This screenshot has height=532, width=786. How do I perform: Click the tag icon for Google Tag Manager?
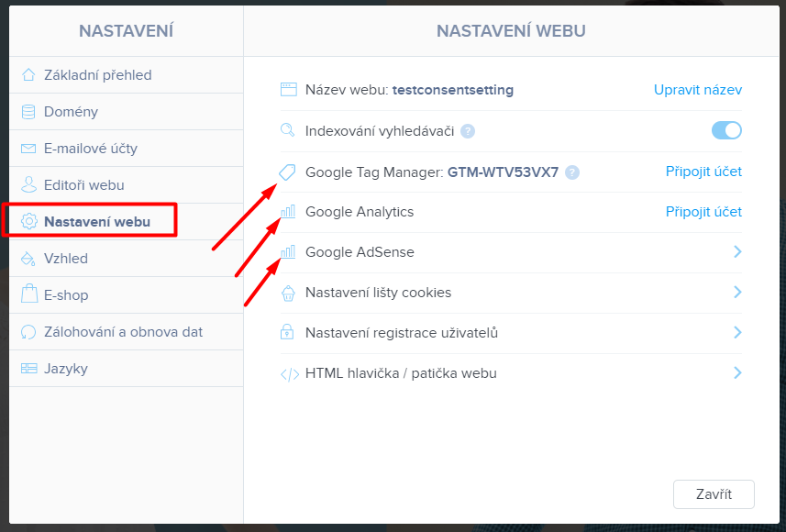tap(287, 172)
